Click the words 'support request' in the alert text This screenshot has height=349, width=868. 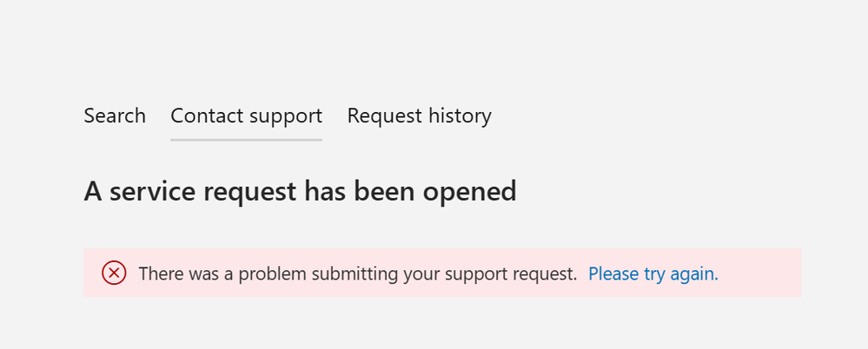502,273
